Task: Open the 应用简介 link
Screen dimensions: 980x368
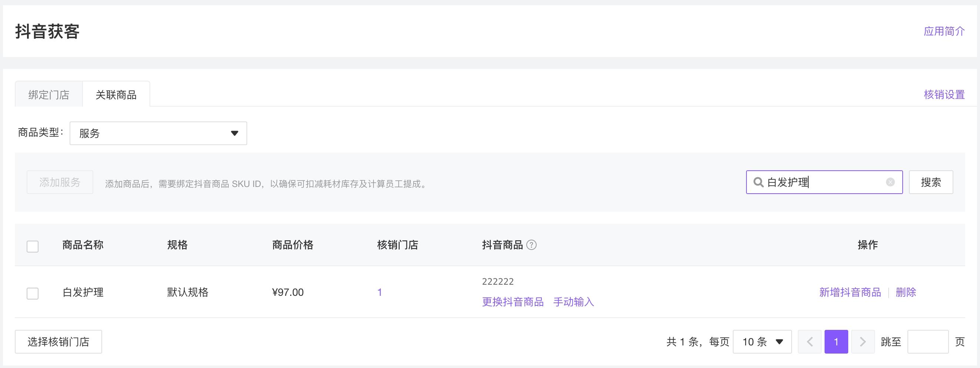Action: 944,31
